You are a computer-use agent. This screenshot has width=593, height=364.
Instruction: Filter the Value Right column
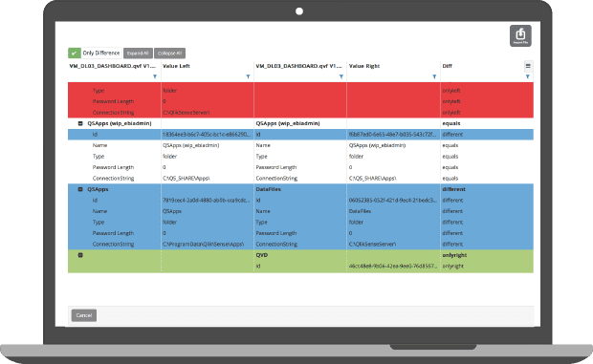[434, 76]
